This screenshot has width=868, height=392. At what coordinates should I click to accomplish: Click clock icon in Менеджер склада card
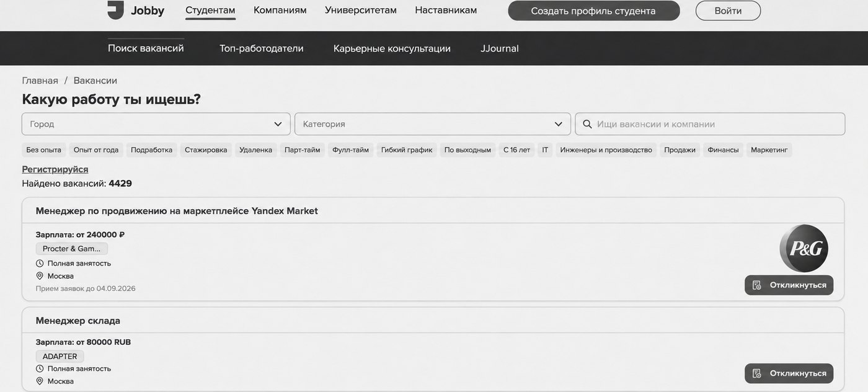40,368
